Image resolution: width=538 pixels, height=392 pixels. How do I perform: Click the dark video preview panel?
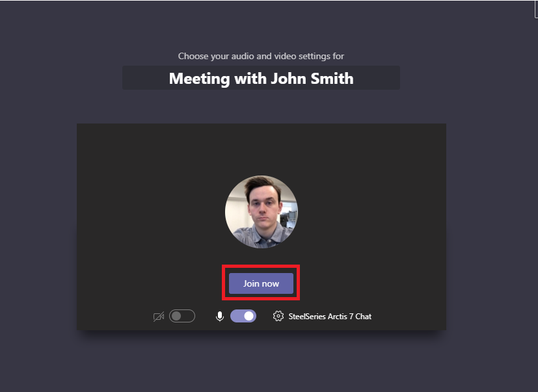[262, 227]
